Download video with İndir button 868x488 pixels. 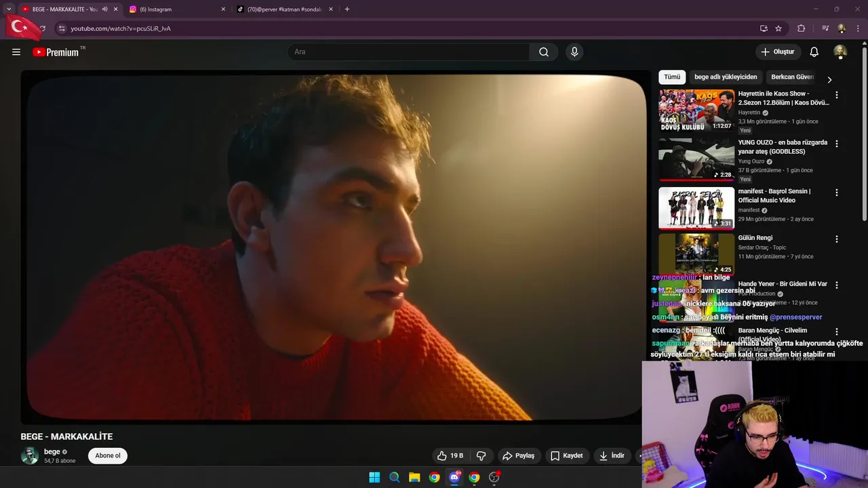612,456
